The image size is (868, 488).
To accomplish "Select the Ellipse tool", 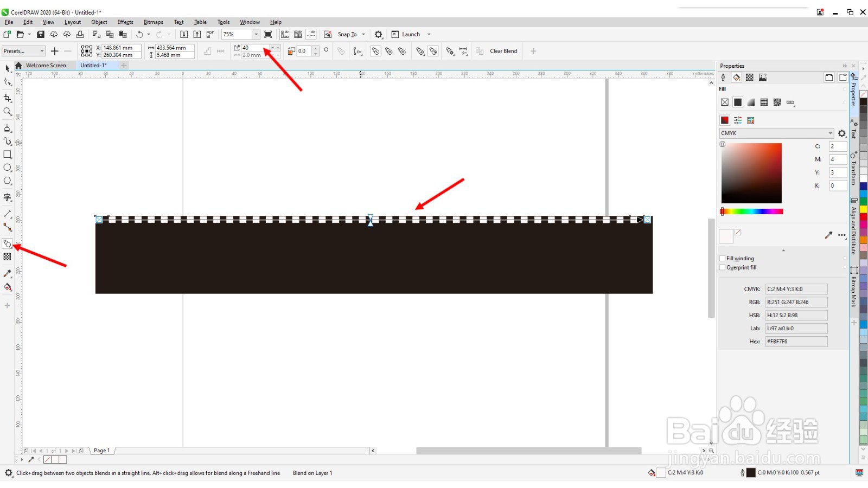I will pos(7,168).
